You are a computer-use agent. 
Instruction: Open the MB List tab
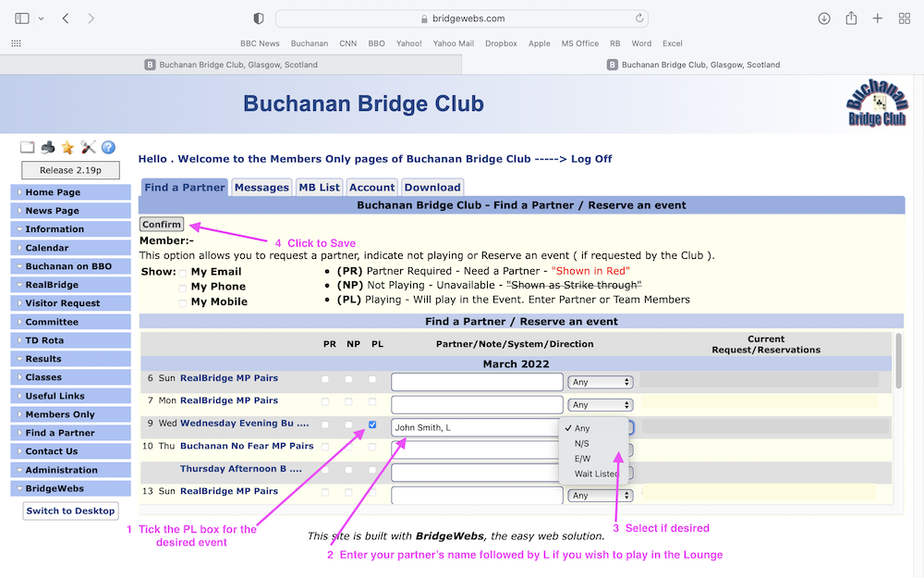pyautogui.click(x=319, y=188)
